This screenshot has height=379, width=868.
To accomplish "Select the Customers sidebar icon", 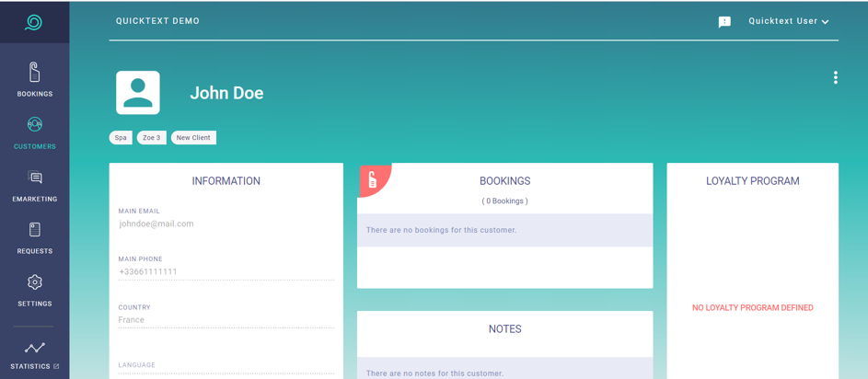I will 34,125.
